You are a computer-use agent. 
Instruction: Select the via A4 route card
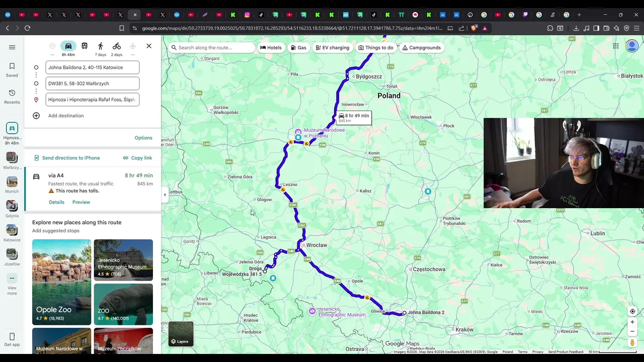(93, 190)
